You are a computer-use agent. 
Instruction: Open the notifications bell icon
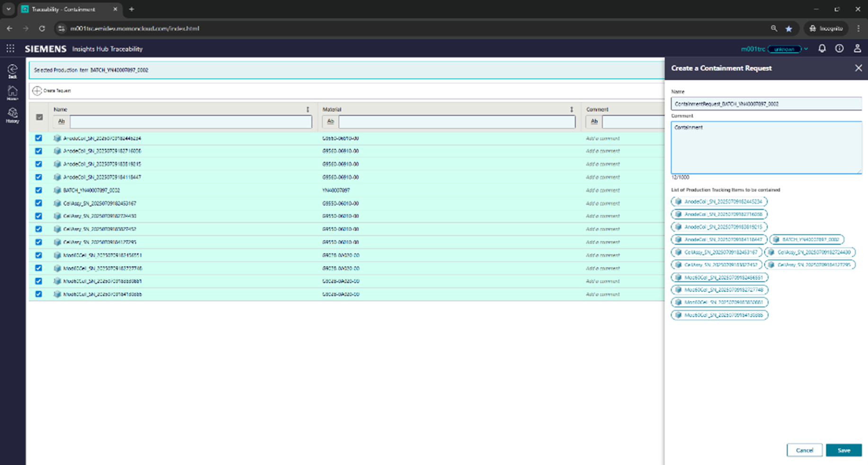822,48
